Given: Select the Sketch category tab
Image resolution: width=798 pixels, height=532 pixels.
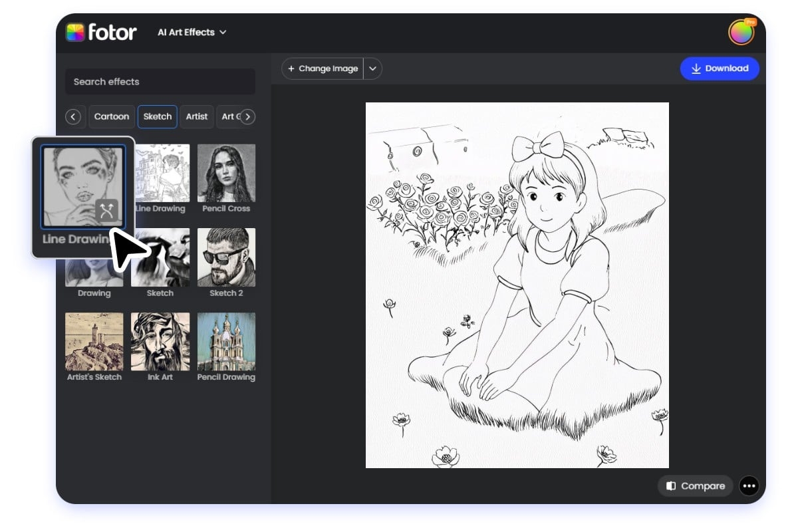Looking at the screenshot, I should point(157,116).
